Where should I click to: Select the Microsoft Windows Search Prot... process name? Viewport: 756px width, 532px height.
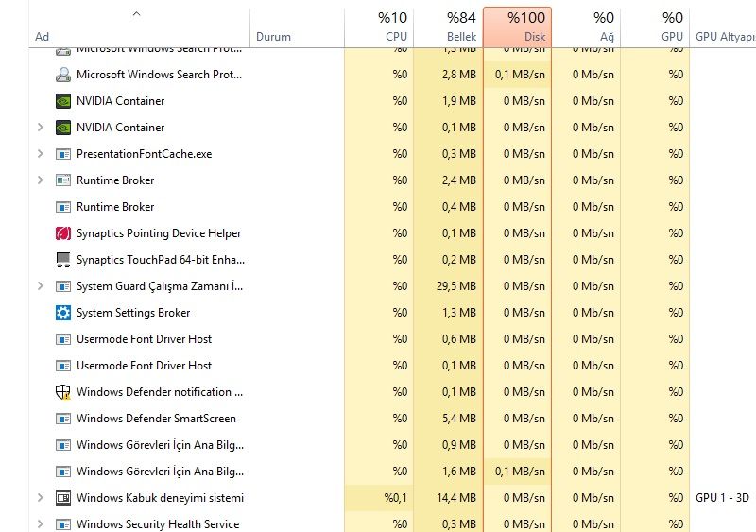tap(159, 75)
